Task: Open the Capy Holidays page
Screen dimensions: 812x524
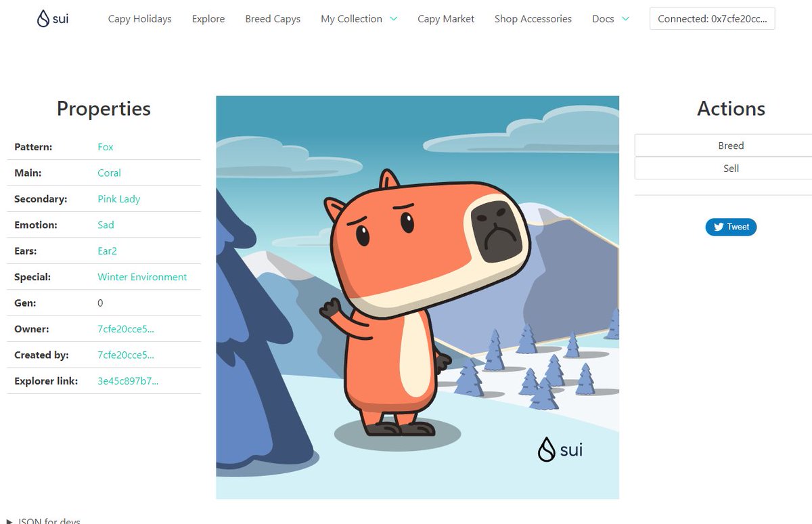Action: coord(139,19)
